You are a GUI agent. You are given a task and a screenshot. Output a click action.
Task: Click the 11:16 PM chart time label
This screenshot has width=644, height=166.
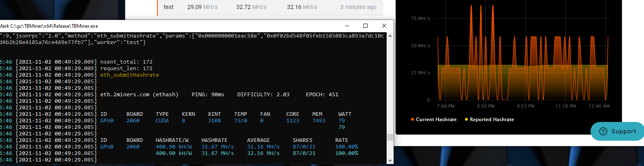click(x=566, y=106)
